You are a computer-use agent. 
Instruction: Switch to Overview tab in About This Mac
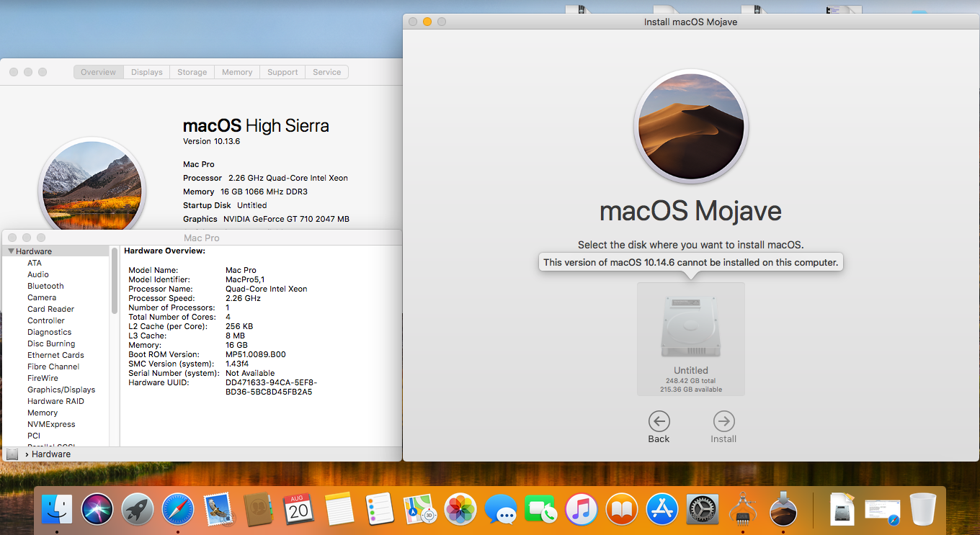click(98, 72)
